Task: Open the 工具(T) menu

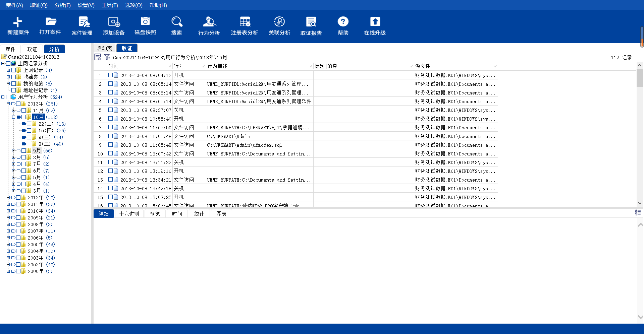Action: point(110,5)
